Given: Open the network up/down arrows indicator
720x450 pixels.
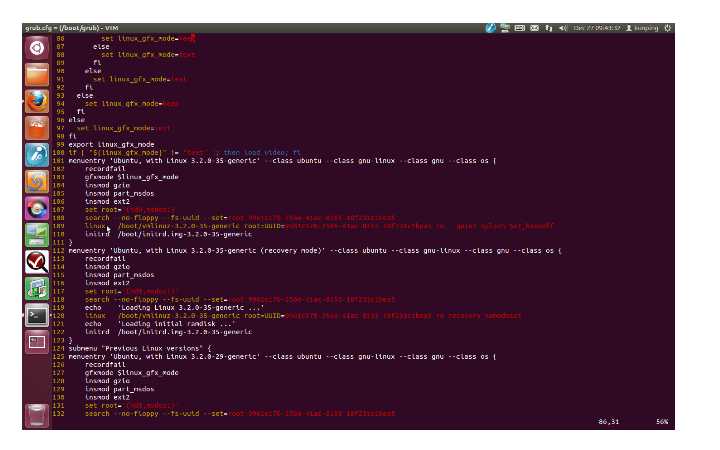Looking at the screenshot, I should [549, 28].
